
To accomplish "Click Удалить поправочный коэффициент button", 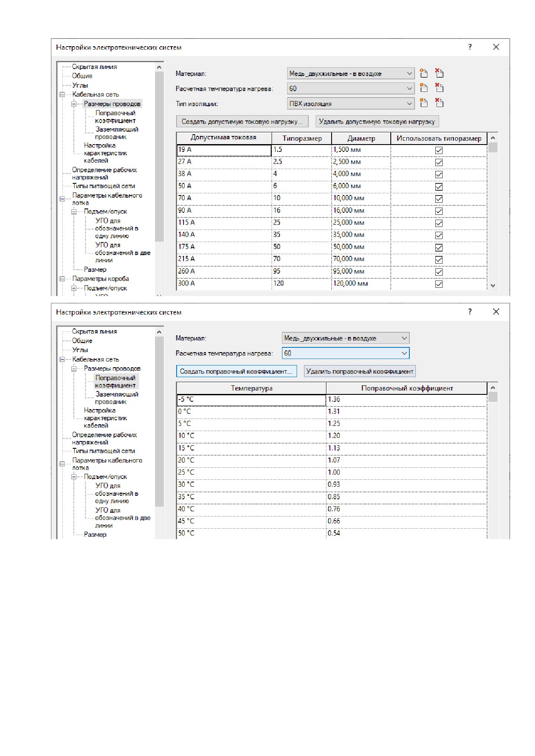I will click(360, 372).
